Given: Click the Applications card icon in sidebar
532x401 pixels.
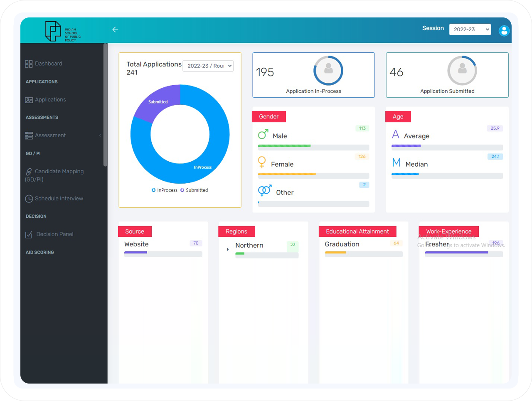Looking at the screenshot, I should (x=29, y=100).
